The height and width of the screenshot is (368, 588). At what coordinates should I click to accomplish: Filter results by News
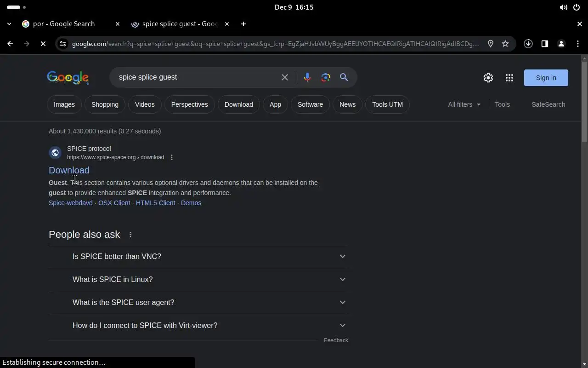coord(347,104)
